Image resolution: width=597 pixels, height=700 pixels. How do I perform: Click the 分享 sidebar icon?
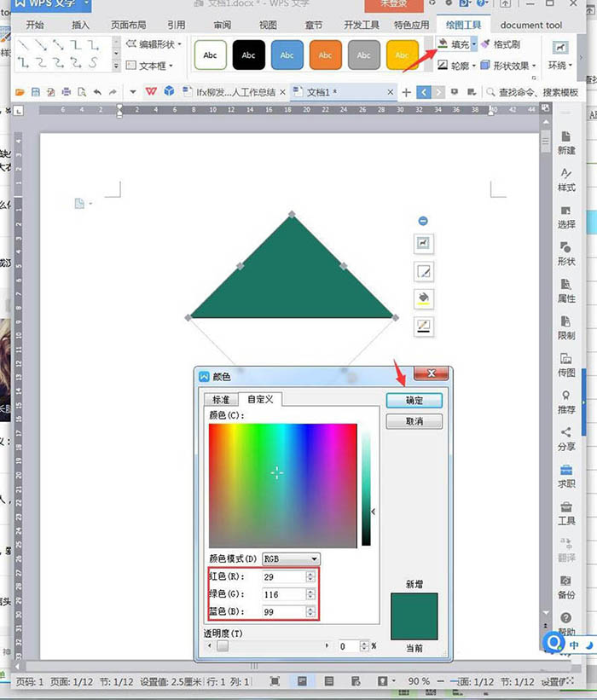click(x=565, y=439)
